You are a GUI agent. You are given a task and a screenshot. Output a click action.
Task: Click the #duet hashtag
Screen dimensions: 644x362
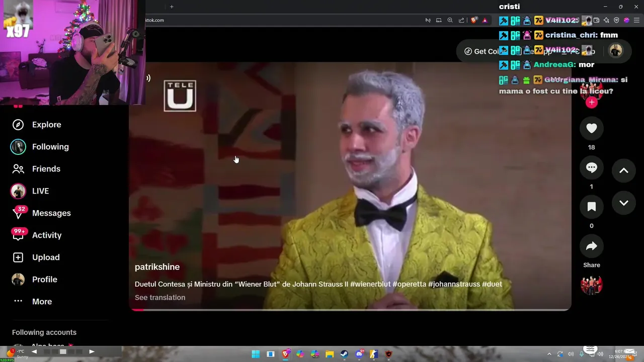pyautogui.click(x=492, y=284)
